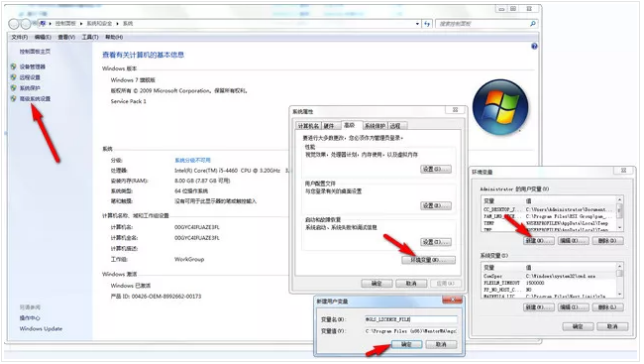
Task: Close the New User Variable dialog
Action: point(452,300)
